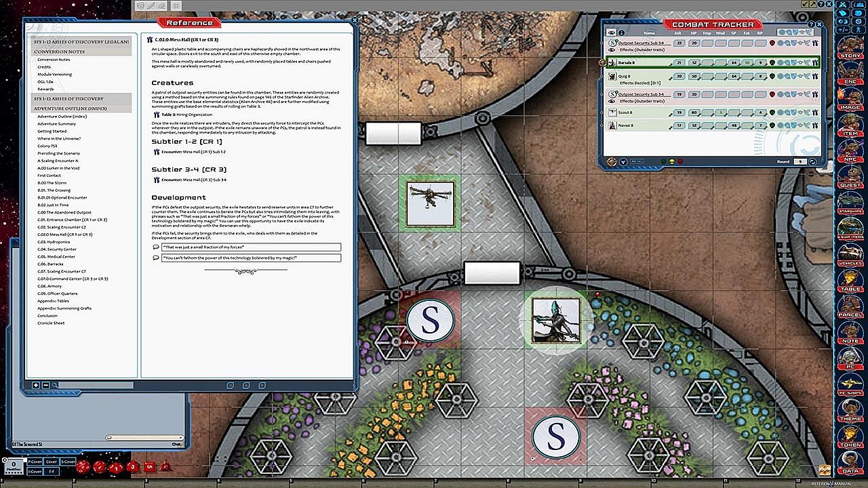Collapse the Adventure Outline (Index) section header
Screen dimensions: 868x488
tap(82, 103)
